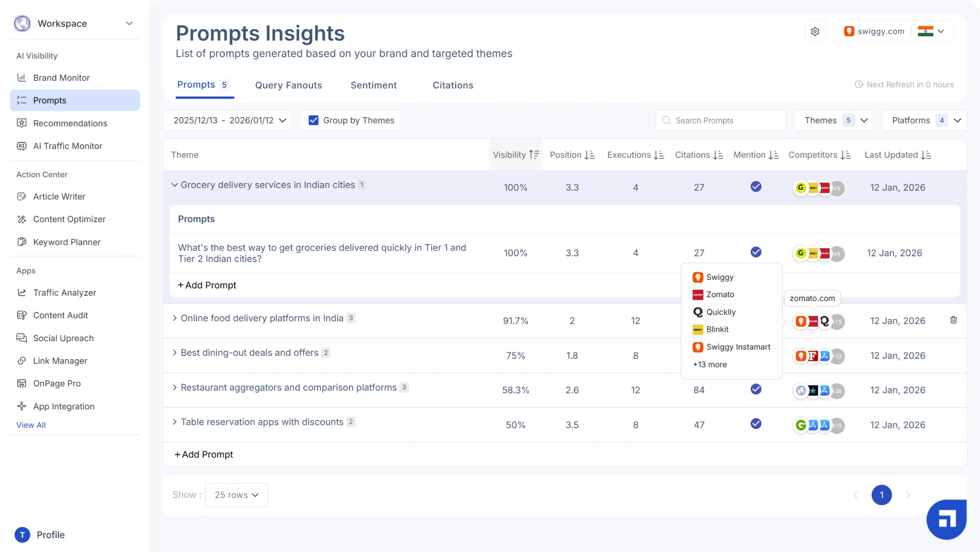Collapse the Grocery delivery services theme
This screenshot has width=980, height=552.
tap(174, 185)
